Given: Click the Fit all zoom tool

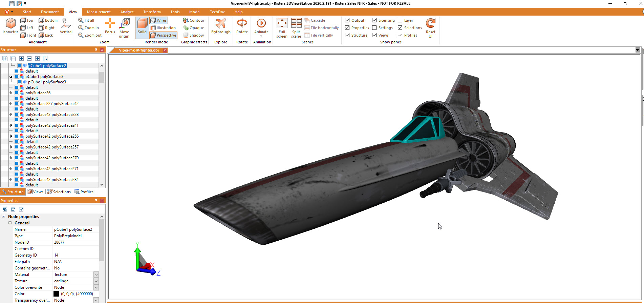Looking at the screenshot, I should [86, 20].
